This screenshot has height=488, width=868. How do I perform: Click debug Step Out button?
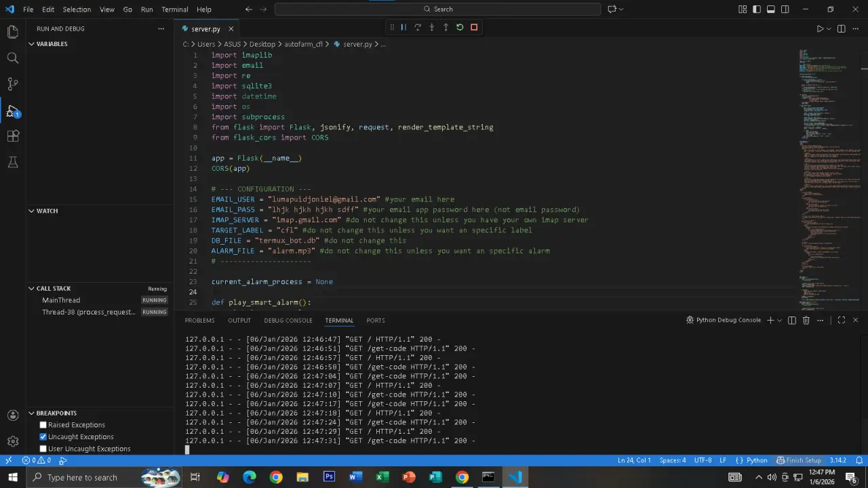[x=446, y=27]
